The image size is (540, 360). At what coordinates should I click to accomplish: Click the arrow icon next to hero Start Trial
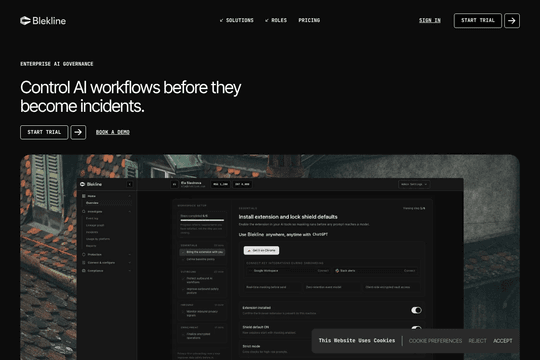pyautogui.click(x=78, y=132)
